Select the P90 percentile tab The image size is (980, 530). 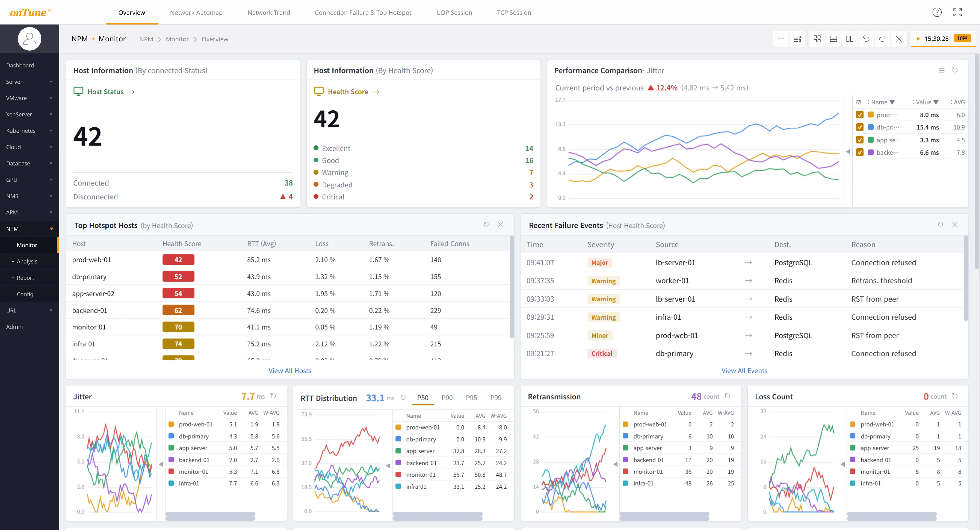pyautogui.click(x=447, y=397)
